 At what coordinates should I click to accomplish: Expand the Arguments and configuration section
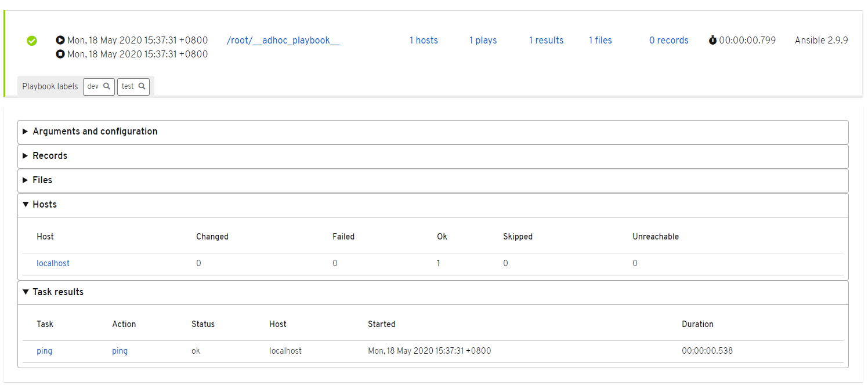point(95,132)
